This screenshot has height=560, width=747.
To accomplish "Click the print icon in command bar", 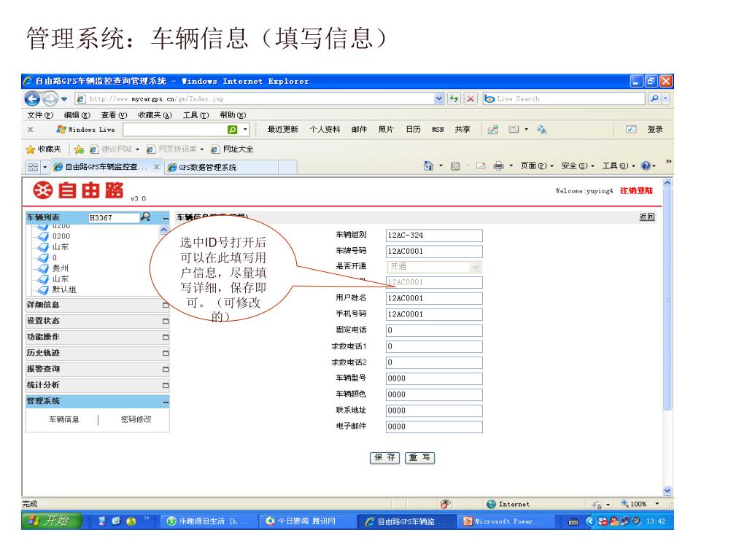I will point(498,166).
